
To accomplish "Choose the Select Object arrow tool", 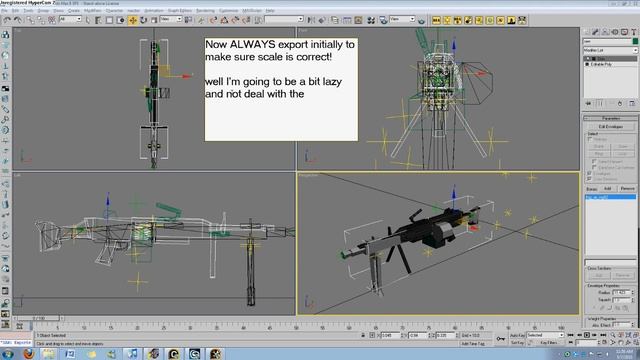I will tap(88, 20).
